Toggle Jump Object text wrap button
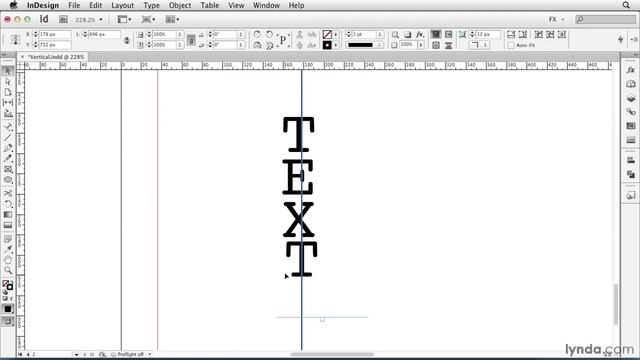 (448, 45)
